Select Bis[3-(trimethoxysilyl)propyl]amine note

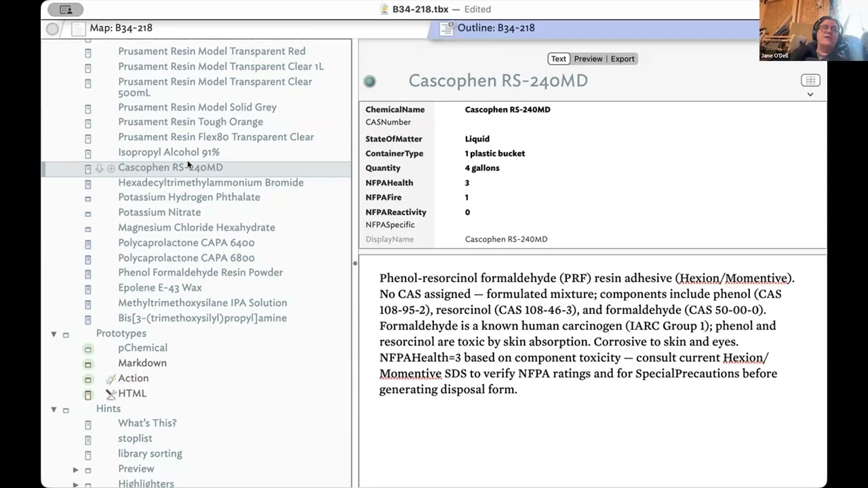tap(202, 318)
